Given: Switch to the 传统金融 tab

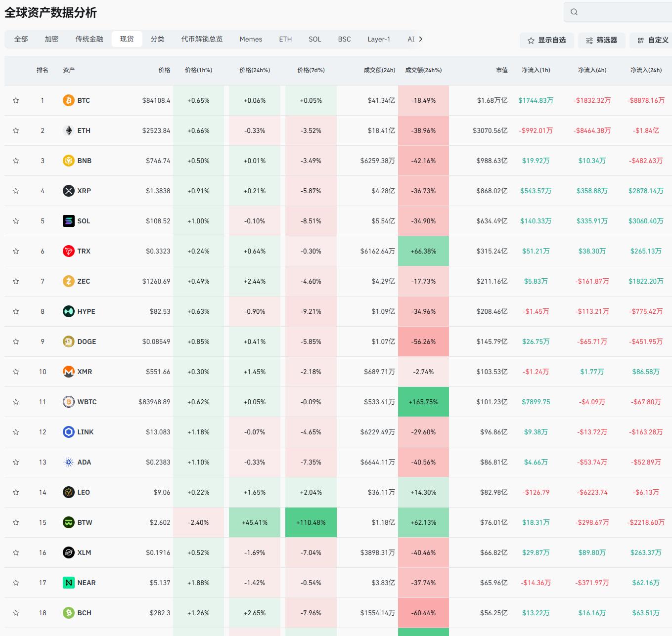Looking at the screenshot, I should tap(90, 39).
